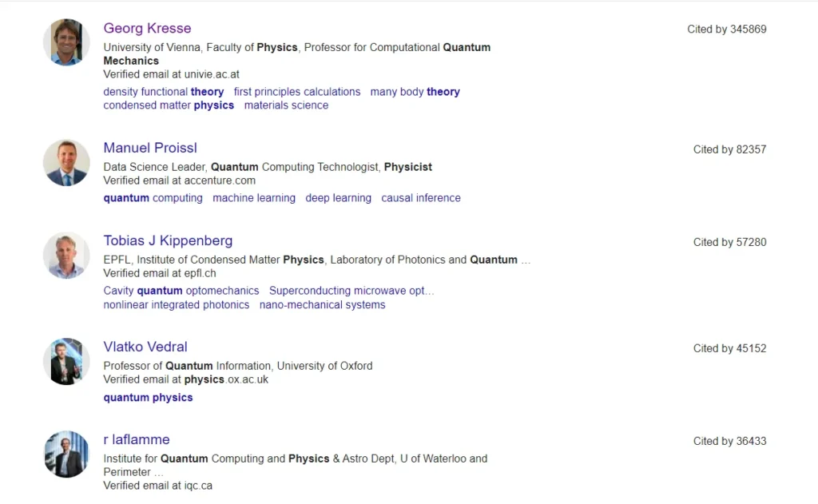This screenshot has width=818, height=504.
Task: Open the Georg Kresse profile link
Action: click(x=147, y=29)
